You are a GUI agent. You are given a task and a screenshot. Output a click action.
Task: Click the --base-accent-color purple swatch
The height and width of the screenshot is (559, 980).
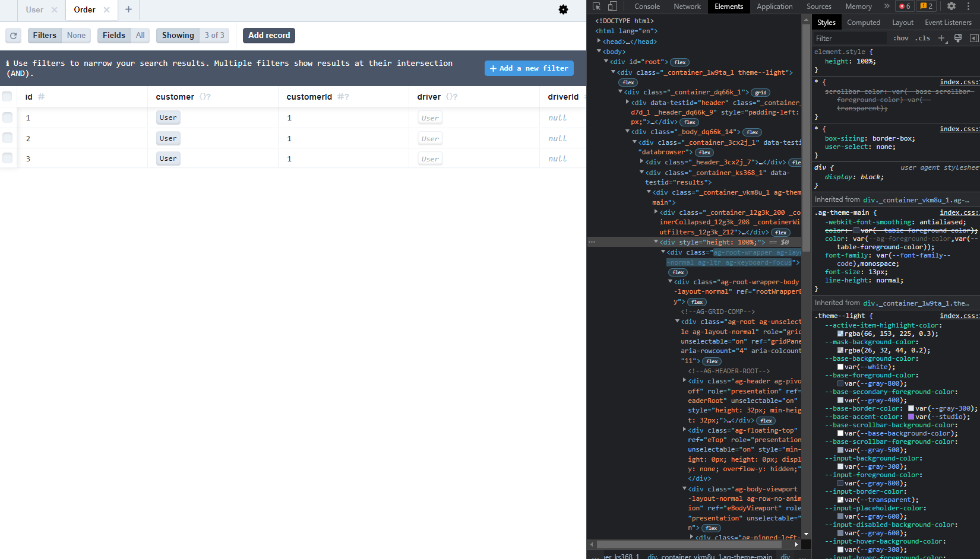(x=911, y=417)
